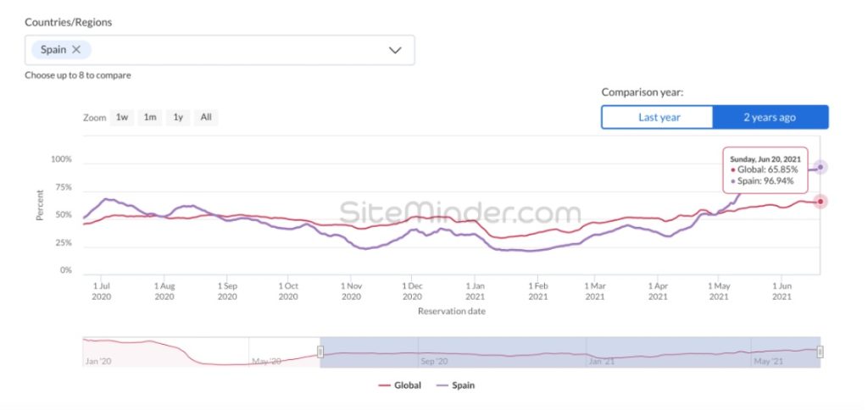Expand the Countries/Regions dropdown chevron

(395, 50)
